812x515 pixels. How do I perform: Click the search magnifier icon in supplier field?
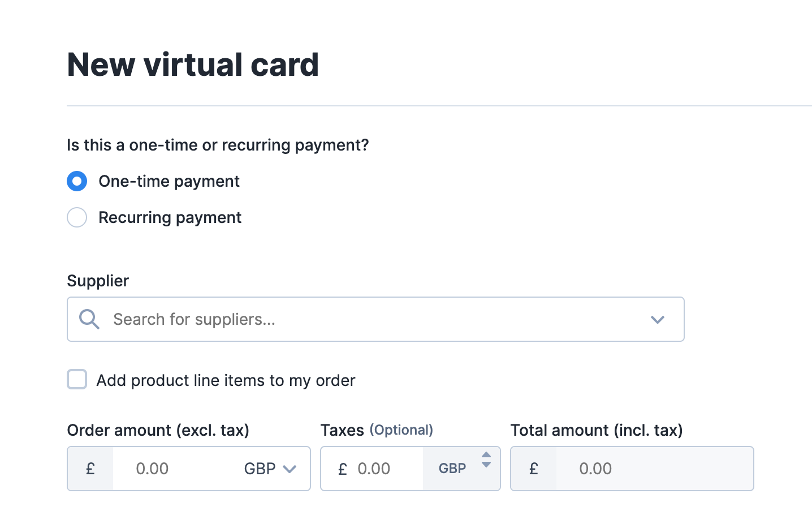coord(89,319)
